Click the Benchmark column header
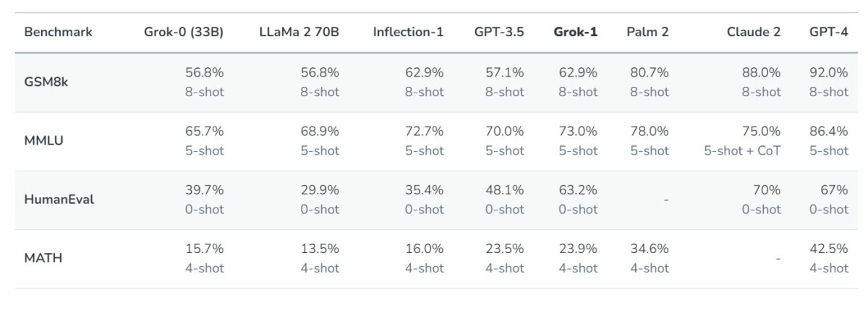The width and height of the screenshot is (868, 313). coord(58,33)
